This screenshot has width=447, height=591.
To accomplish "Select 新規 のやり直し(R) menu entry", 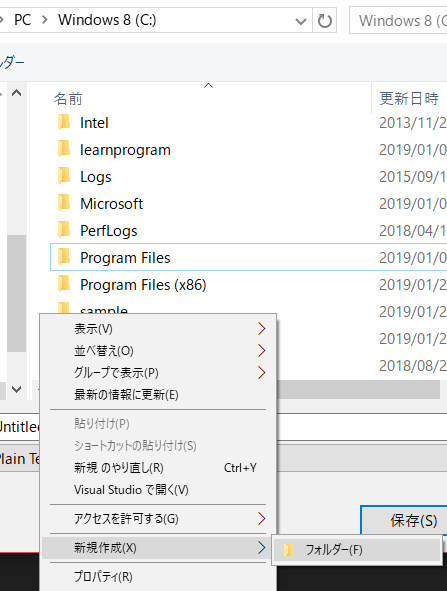I will (x=158, y=468).
